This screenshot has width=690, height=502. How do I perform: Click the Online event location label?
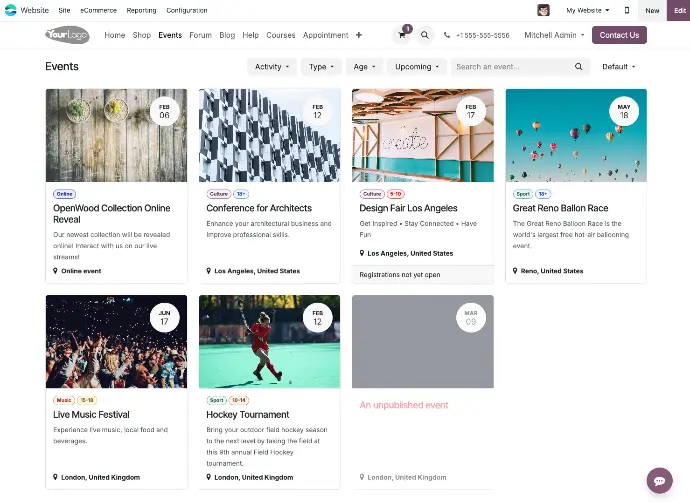coord(81,271)
